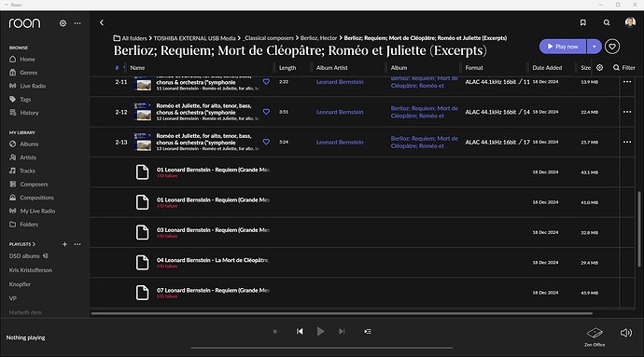The image size is (644, 357).
Task: Open more options for track 2-12
Action: point(627,112)
